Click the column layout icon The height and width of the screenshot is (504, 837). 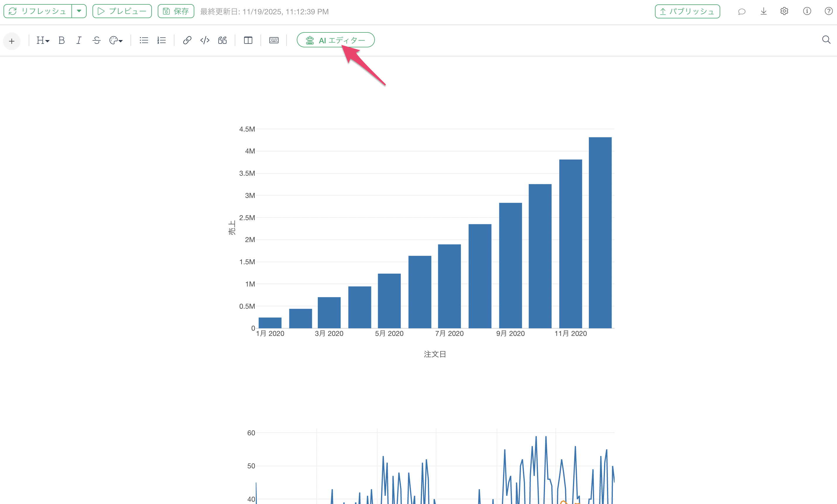(x=248, y=40)
